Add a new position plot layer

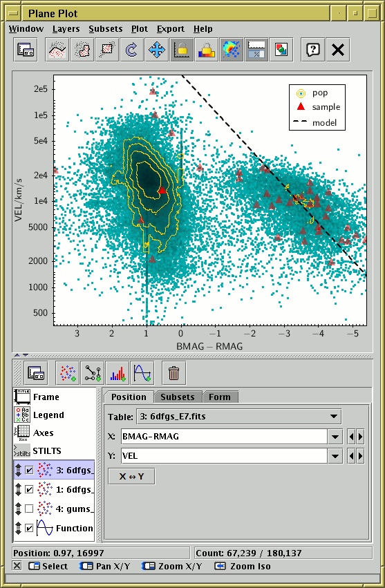pyautogui.click(x=68, y=372)
